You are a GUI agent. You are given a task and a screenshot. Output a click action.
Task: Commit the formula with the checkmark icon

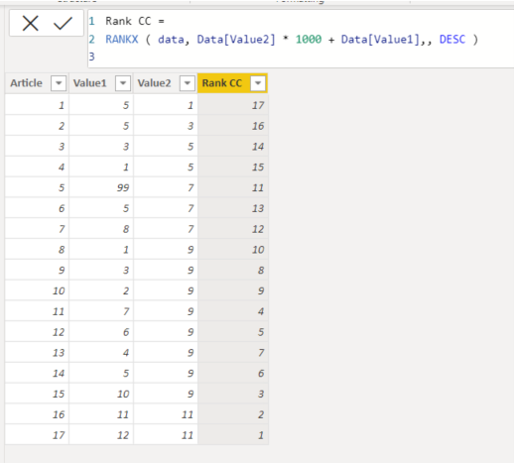(x=63, y=23)
